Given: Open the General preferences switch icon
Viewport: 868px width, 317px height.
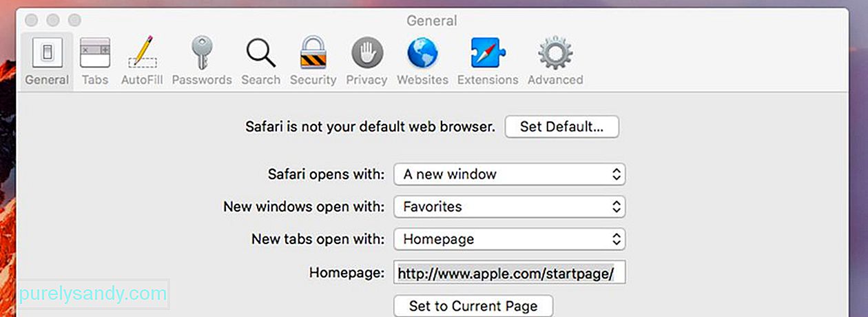Looking at the screenshot, I should coord(48,53).
